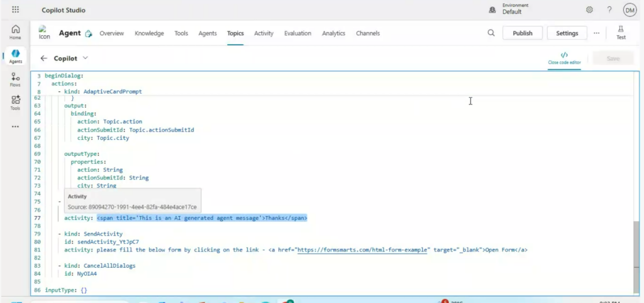Go to Home in the sidebar
This screenshot has width=644, height=303.
[15, 32]
